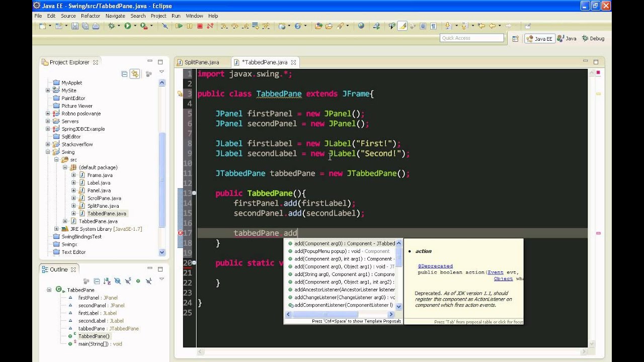The image size is (644, 362).
Task: Toggle Link with Editor in Project Explorer
Action: coord(134,74)
